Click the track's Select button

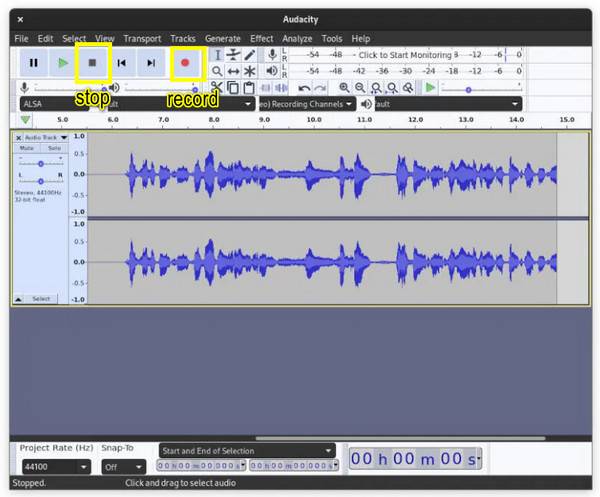[x=41, y=299]
